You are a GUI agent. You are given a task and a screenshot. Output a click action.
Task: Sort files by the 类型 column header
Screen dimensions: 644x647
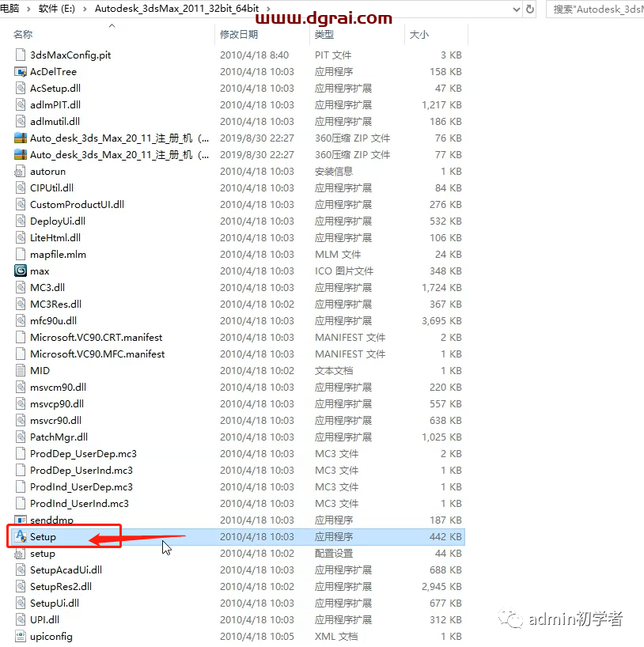click(324, 35)
